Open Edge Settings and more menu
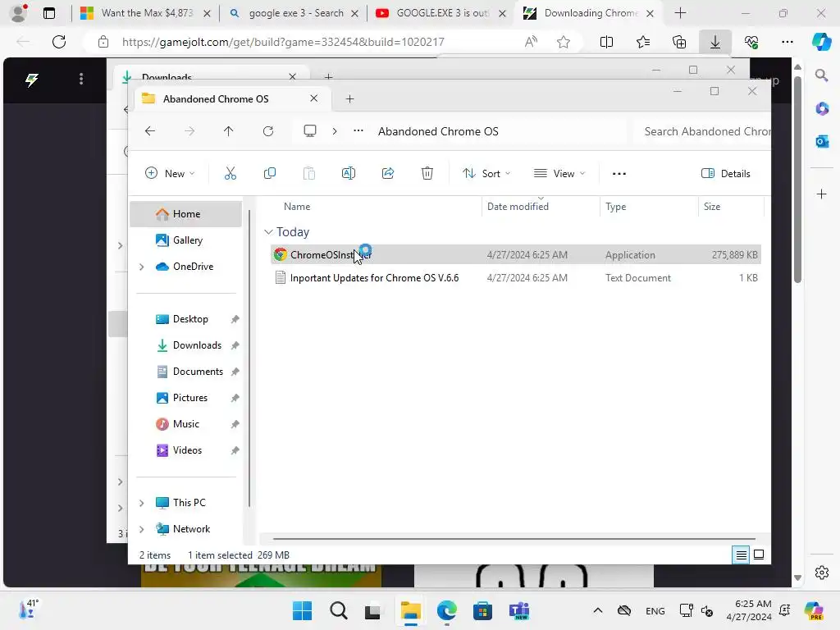Viewport: 840px width, 630px height. click(x=787, y=42)
